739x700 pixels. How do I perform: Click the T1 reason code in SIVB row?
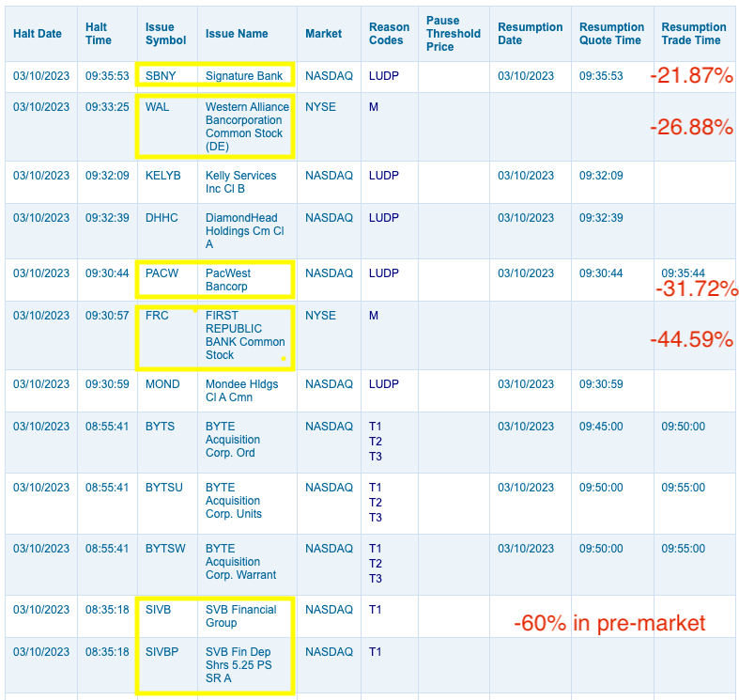point(376,610)
